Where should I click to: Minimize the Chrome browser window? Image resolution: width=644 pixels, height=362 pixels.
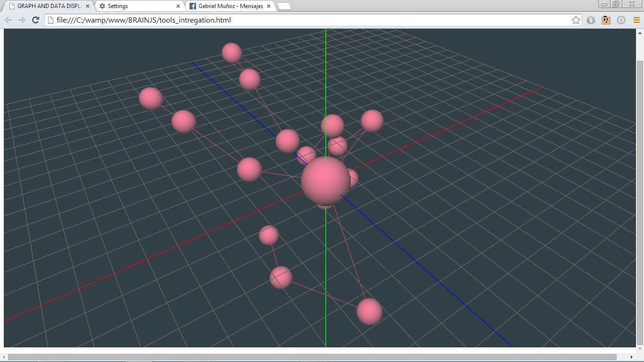(x=604, y=4)
